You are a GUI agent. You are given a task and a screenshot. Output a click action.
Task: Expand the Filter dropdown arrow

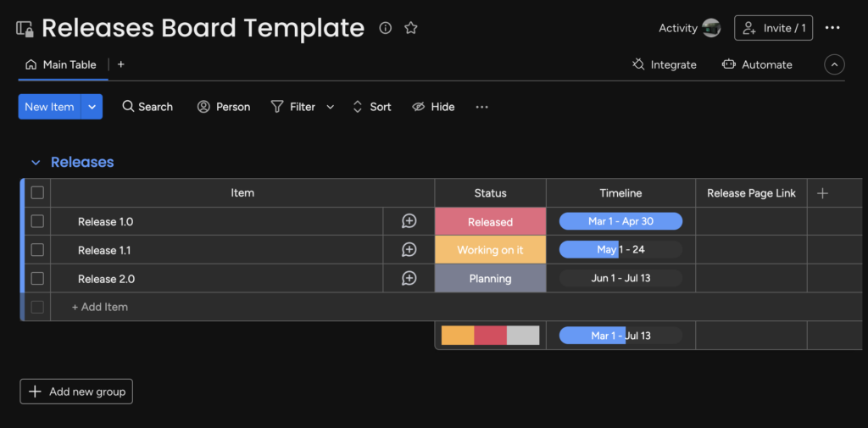[x=331, y=107]
